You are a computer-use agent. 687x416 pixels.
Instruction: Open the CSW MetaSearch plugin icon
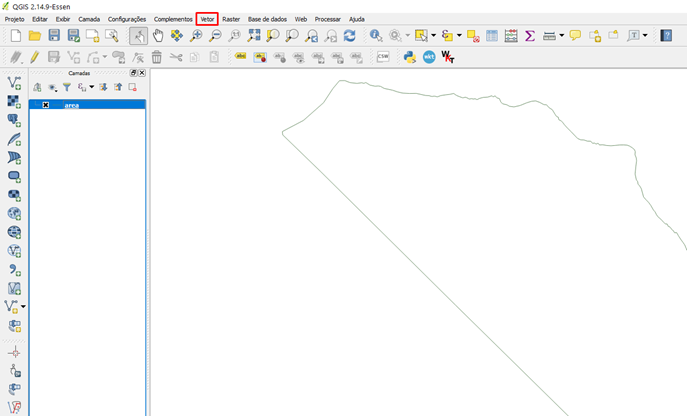(383, 57)
